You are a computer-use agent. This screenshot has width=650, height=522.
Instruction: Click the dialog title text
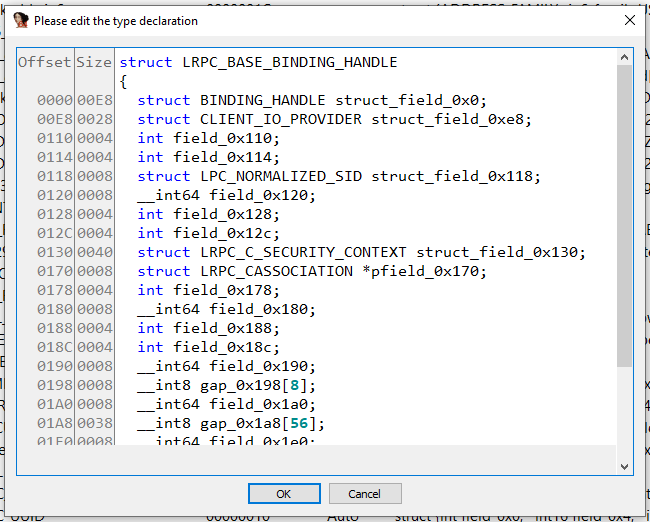point(116,21)
